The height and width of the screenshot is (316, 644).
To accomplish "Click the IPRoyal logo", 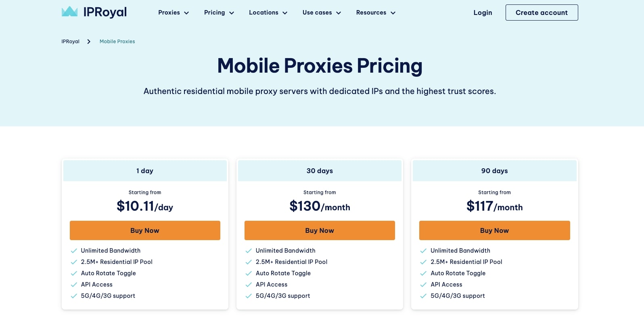I will [94, 12].
